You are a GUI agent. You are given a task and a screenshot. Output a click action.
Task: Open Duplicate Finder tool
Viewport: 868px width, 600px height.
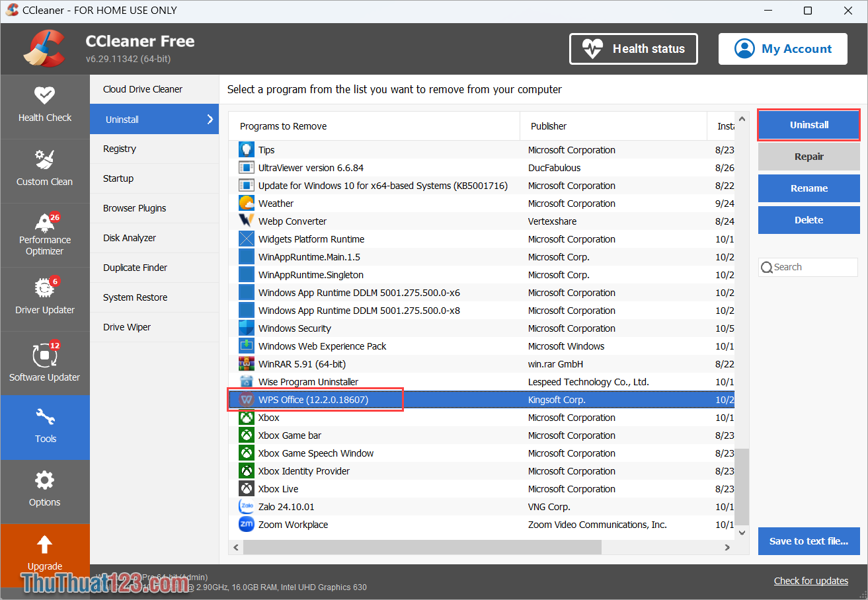pyautogui.click(x=154, y=268)
